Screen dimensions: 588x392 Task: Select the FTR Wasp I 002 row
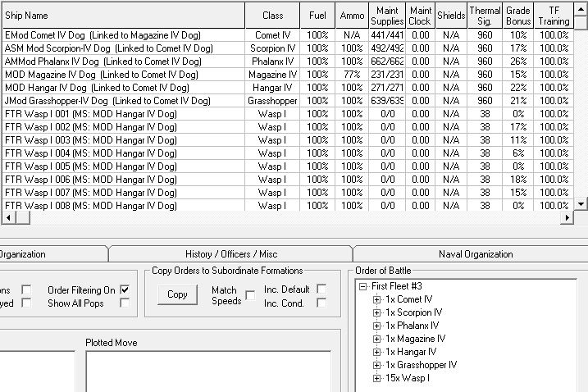[x=288, y=127]
